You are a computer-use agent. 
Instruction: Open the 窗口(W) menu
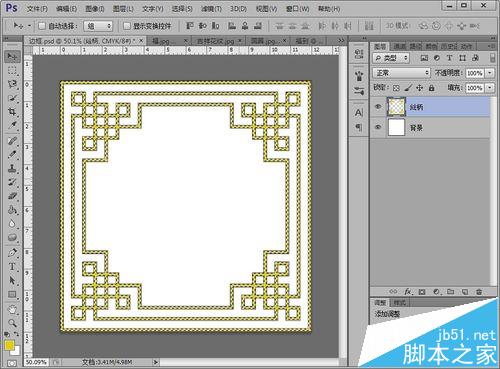click(298, 8)
